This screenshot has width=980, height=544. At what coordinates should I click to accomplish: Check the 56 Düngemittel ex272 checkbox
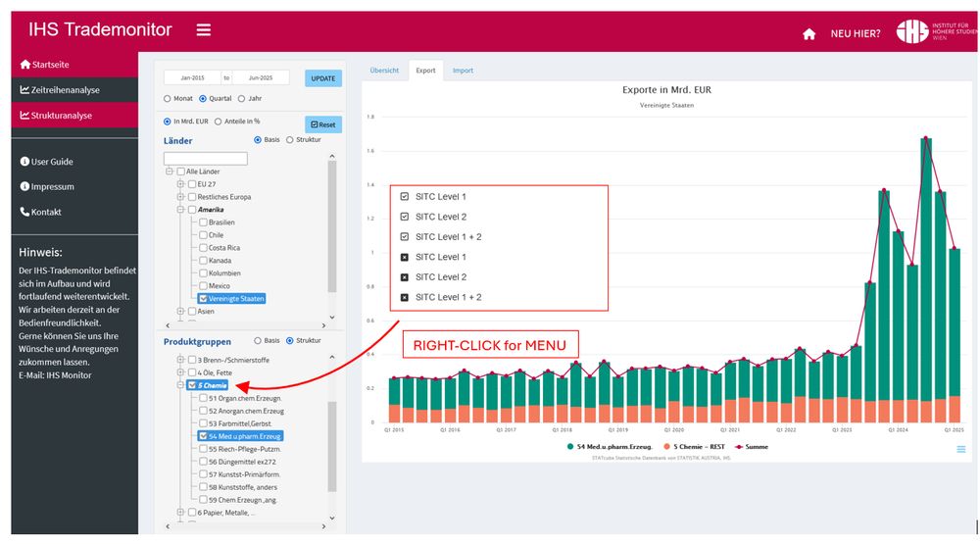pyautogui.click(x=203, y=462)
